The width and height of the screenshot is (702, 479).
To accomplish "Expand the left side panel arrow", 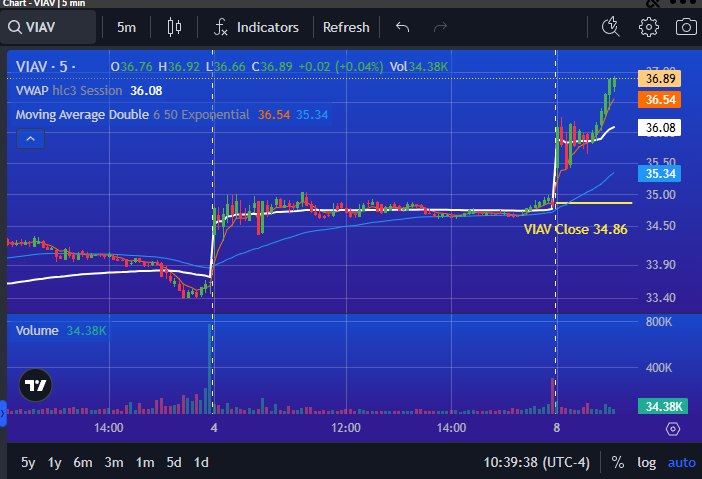I will click(x=3, y=414).
